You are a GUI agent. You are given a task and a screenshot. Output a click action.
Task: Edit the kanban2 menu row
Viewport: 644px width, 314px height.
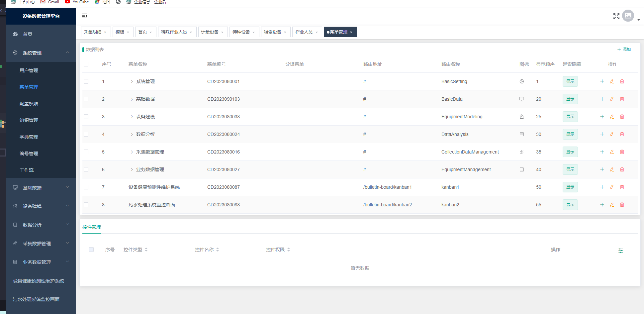[612, 205]
